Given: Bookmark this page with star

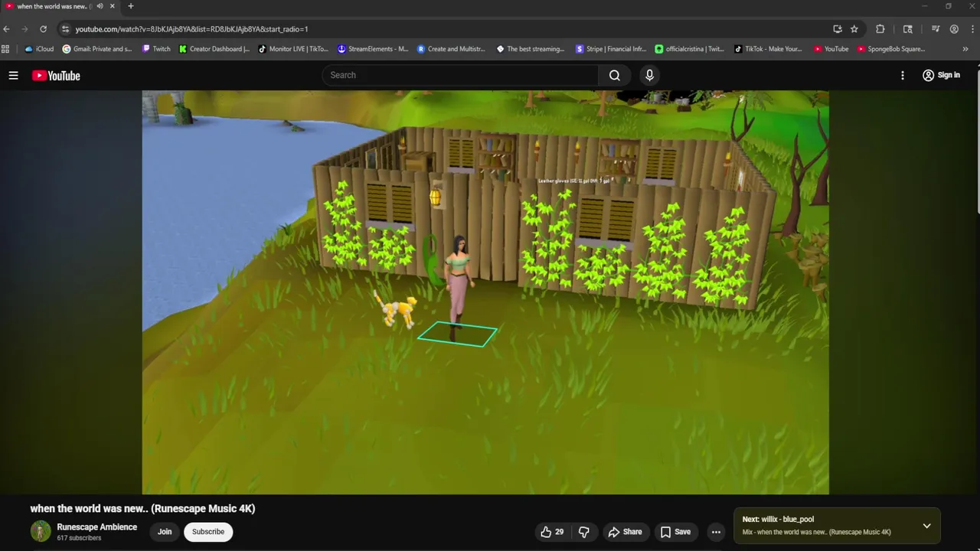Looking at the screenshot, I should point(854,29).
